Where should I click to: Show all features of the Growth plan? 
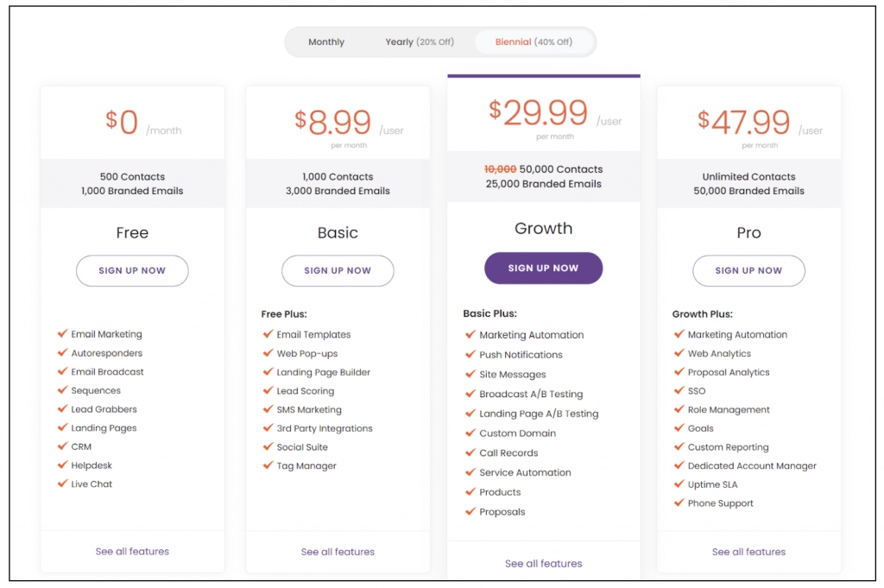click(543, 564)
